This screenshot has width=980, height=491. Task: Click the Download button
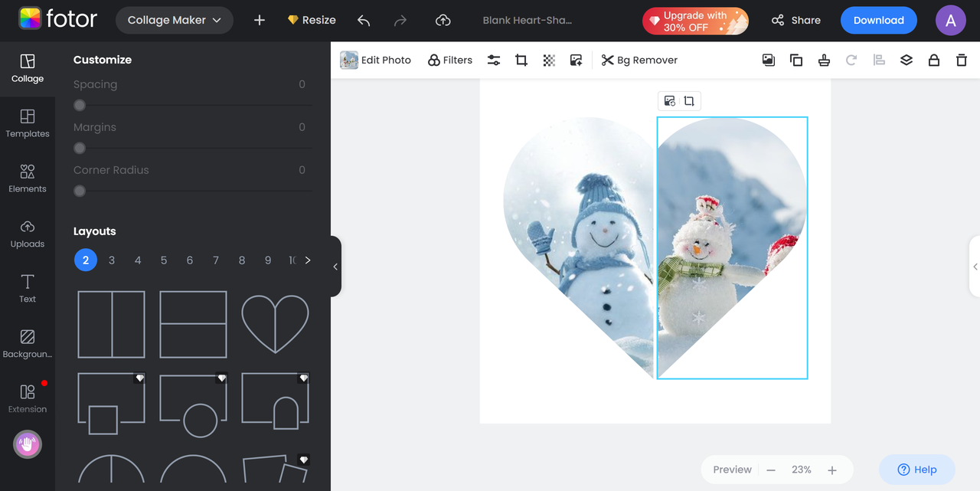tap(879, 21)
